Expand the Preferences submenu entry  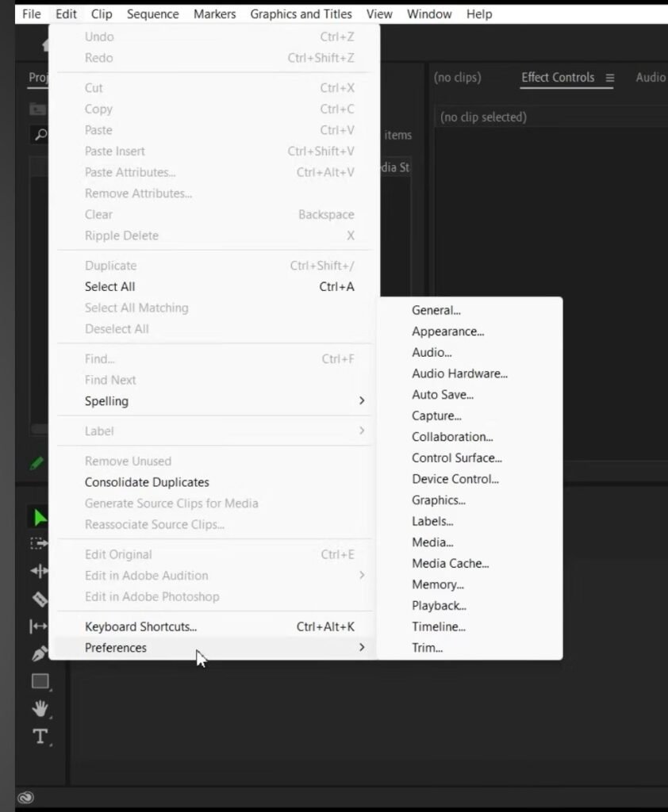[116, 648]
